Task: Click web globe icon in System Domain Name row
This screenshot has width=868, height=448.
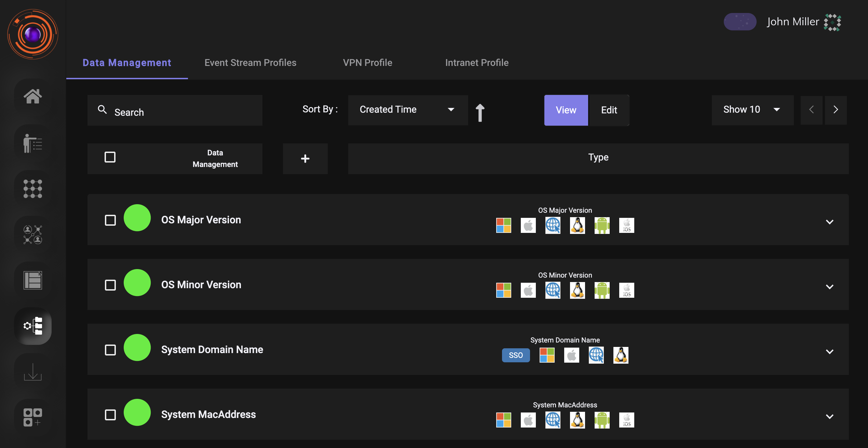Action: pyautogui.click(x=596, y=355)
